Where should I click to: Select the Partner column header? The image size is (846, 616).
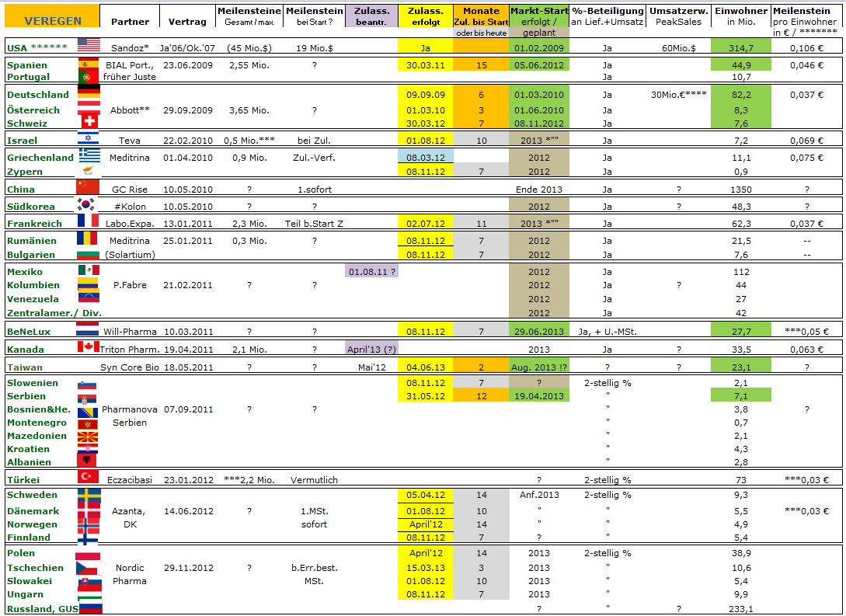pos(130,22)
